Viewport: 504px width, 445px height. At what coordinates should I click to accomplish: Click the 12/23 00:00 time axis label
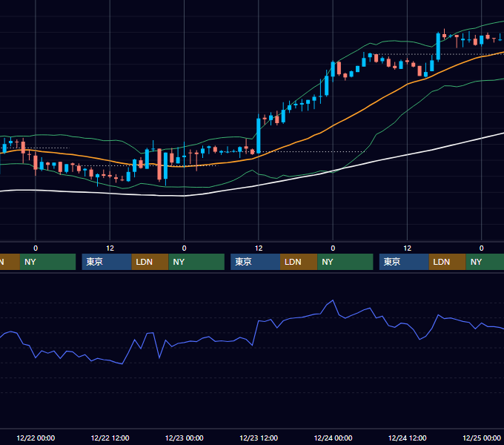click(x=184, y=438)
